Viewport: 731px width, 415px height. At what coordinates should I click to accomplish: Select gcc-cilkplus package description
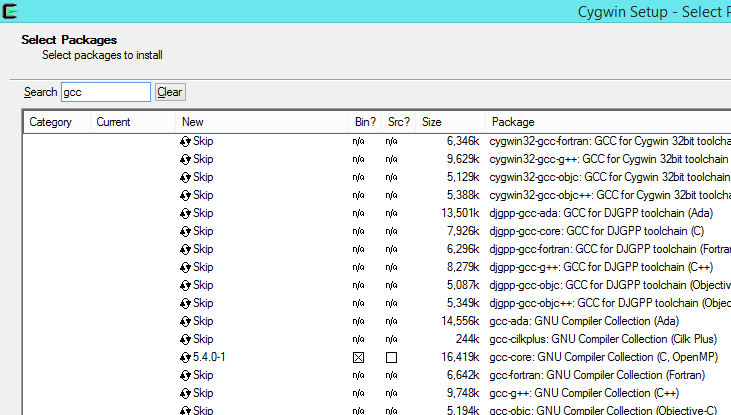point(603,339)
